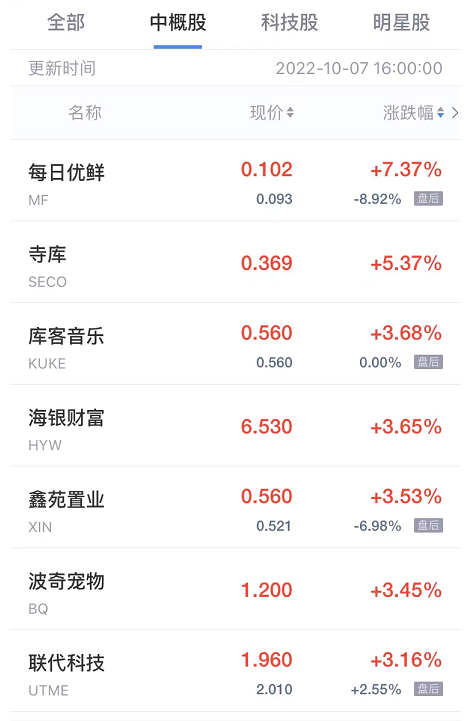Tap the 更新时间 timestamp row
The height and width of the screenshot is (721, 471).
point(236,68)
